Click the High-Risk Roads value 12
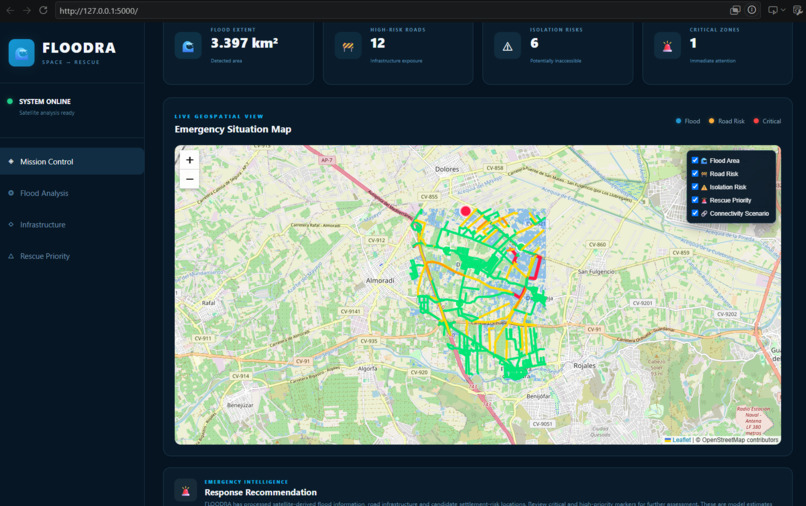Screen dimensions: 806x506 pyautogui.click(x=378, y=43)
